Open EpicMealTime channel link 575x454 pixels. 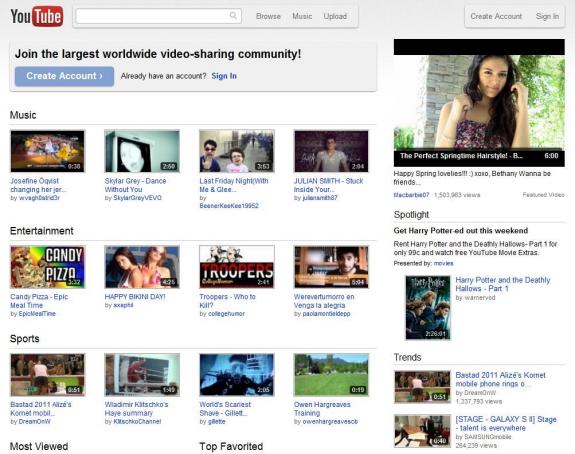coord(37,314)
